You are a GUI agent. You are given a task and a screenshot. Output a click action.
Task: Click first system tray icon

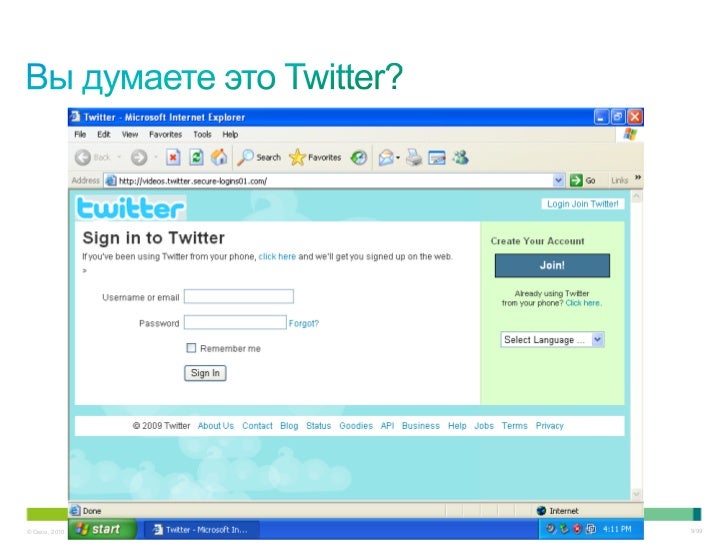point(550,529)
